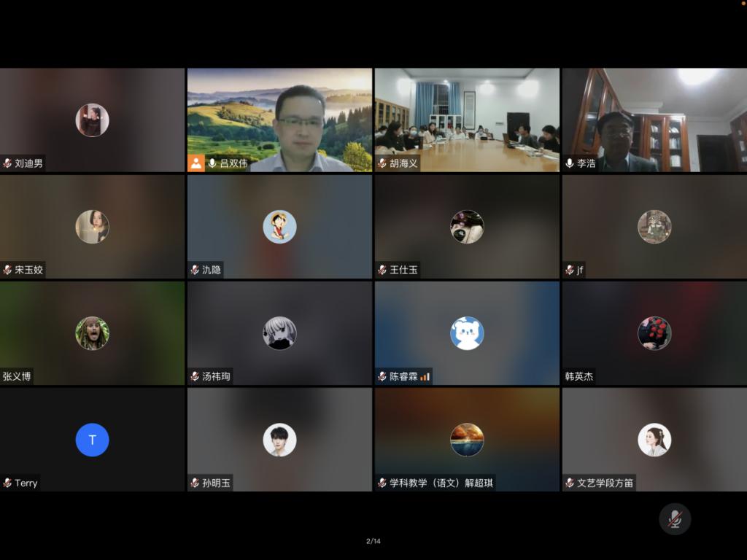The width and height of the screenshot is (747, 560).
Task: Click the pirate avatar in 张义博's tile
Action: pyautogui.click(x=93, y=333)
